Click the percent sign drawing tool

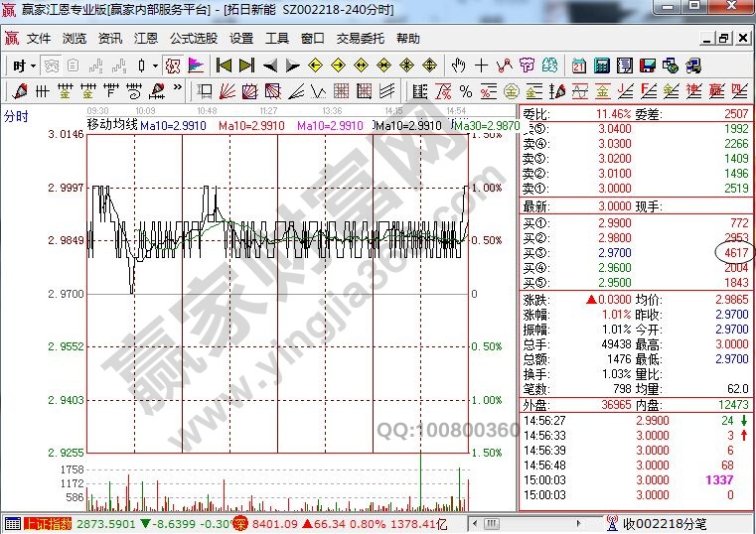pos(465,91)
